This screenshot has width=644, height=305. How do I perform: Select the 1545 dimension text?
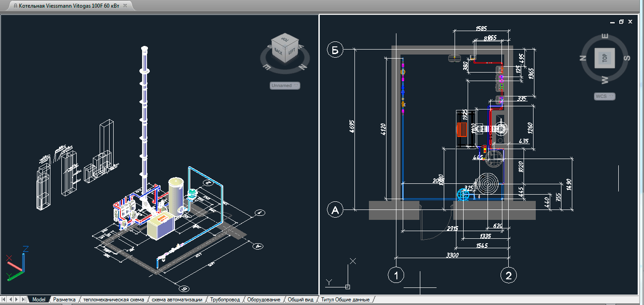[x=482, y=245]
